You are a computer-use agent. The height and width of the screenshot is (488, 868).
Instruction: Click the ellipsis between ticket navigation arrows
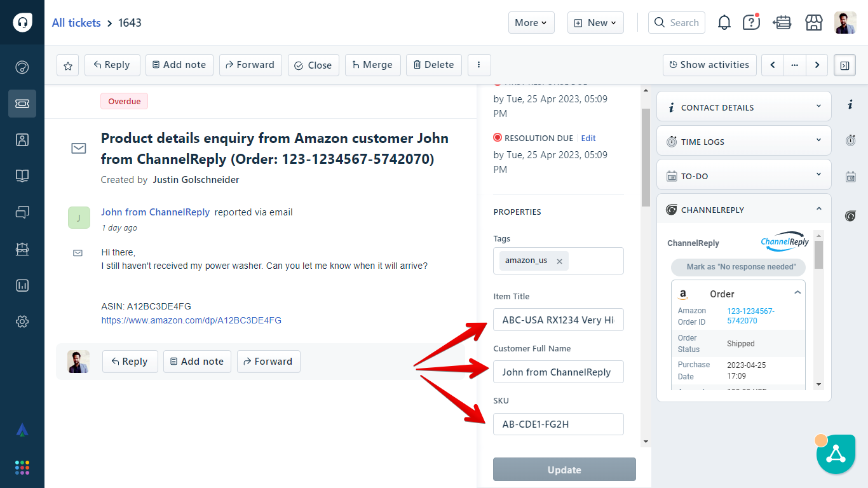point(795,65)
